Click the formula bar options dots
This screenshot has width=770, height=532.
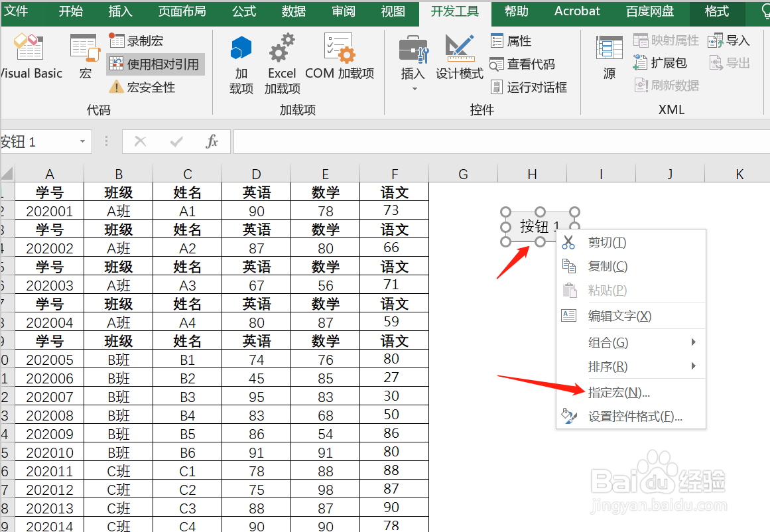pyautogui.click(x=107, y=142)
